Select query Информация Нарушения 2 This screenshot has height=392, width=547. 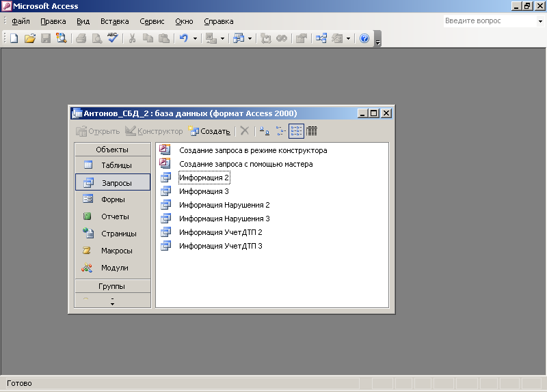[215, 205]
